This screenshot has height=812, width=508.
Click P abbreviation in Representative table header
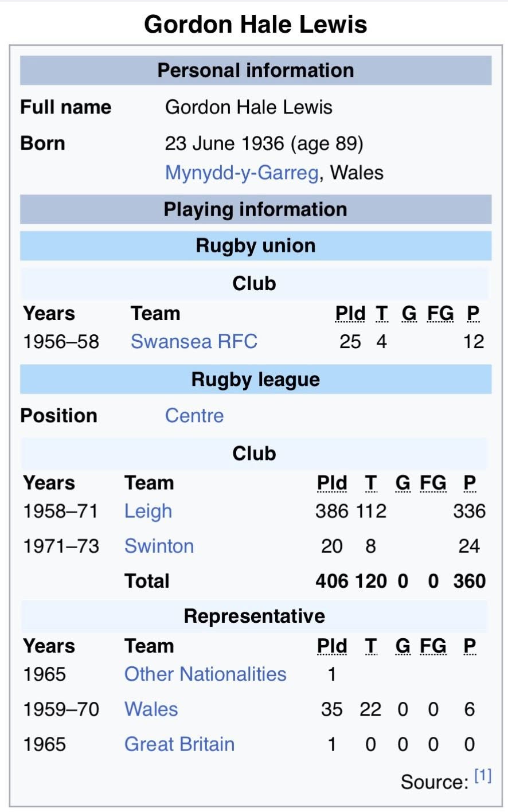[x=470, y=646]
